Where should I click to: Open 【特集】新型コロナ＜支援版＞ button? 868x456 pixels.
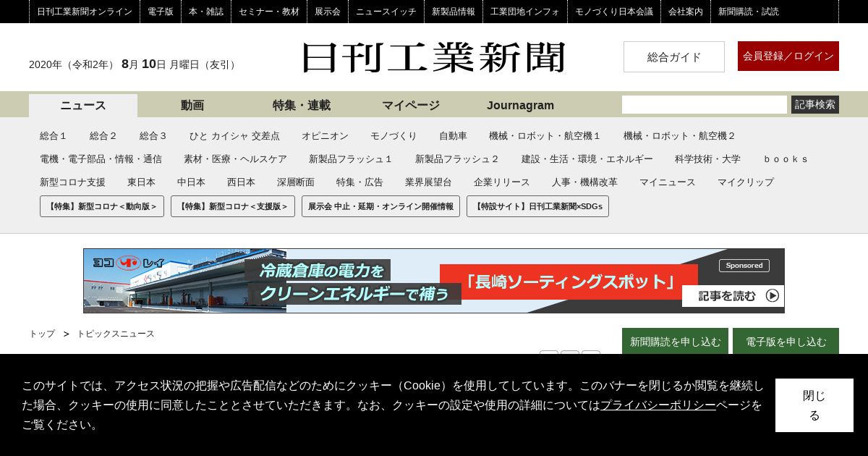pos(233,206)
